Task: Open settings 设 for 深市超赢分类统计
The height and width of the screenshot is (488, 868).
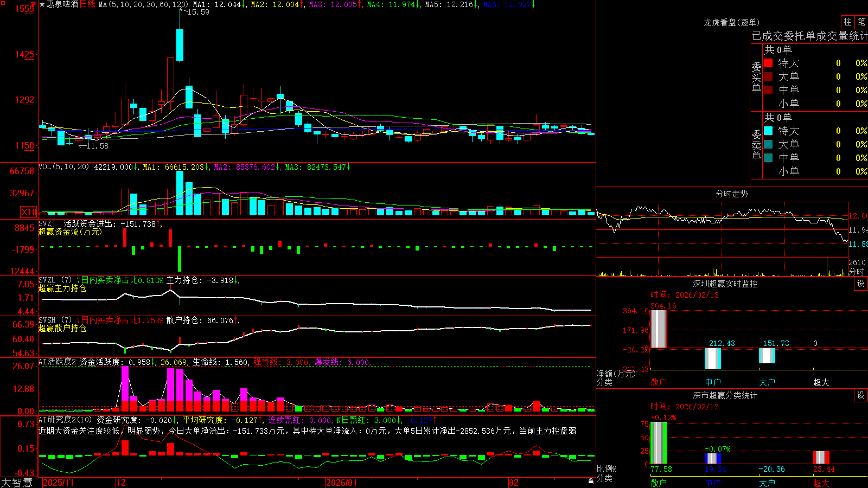Action: [x=861, y=395]
